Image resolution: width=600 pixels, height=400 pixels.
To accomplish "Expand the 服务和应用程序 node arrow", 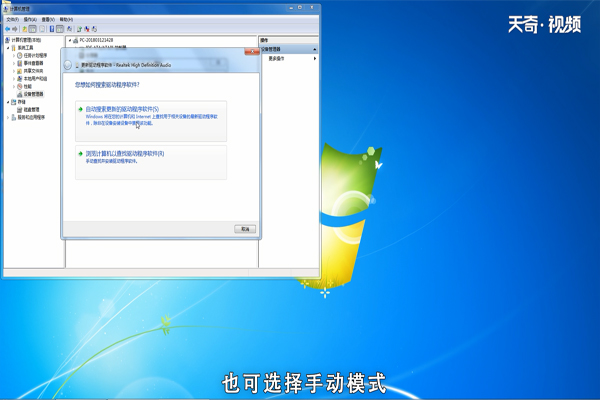I will point(8,117).
